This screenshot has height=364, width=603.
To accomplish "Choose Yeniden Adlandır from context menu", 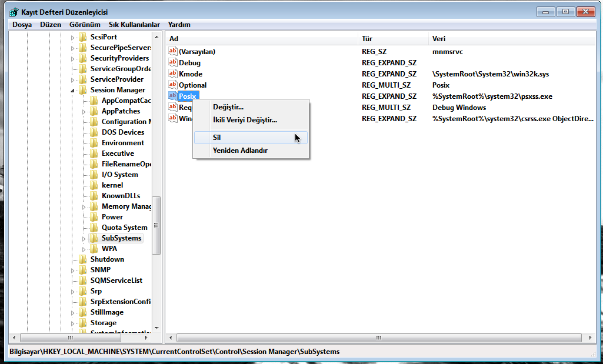I will coord(251,151).
